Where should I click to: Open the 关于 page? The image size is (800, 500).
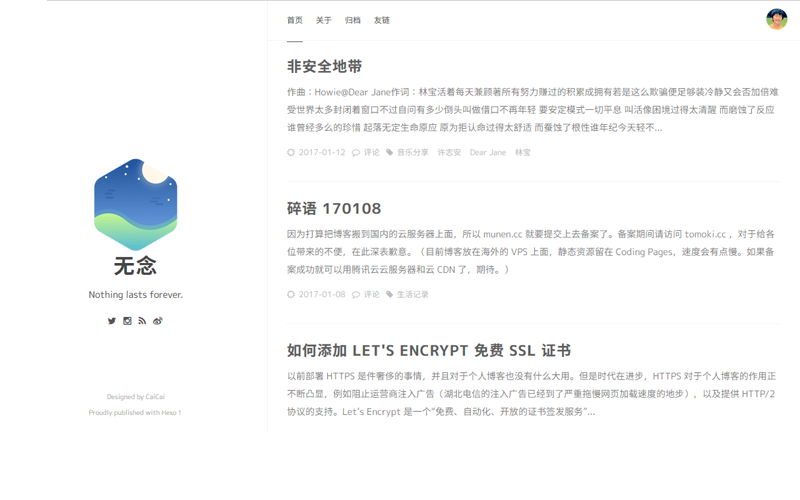click(323, 20)
